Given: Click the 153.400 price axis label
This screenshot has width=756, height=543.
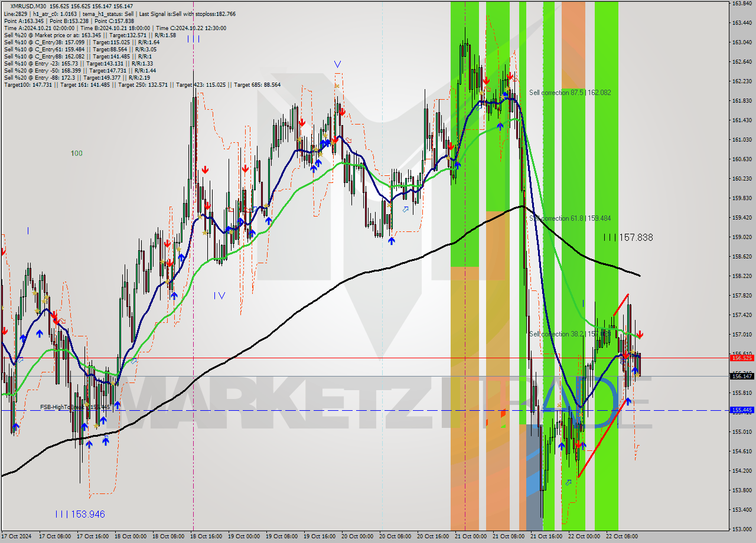Looking at the screenshot, I should [742, 510].
